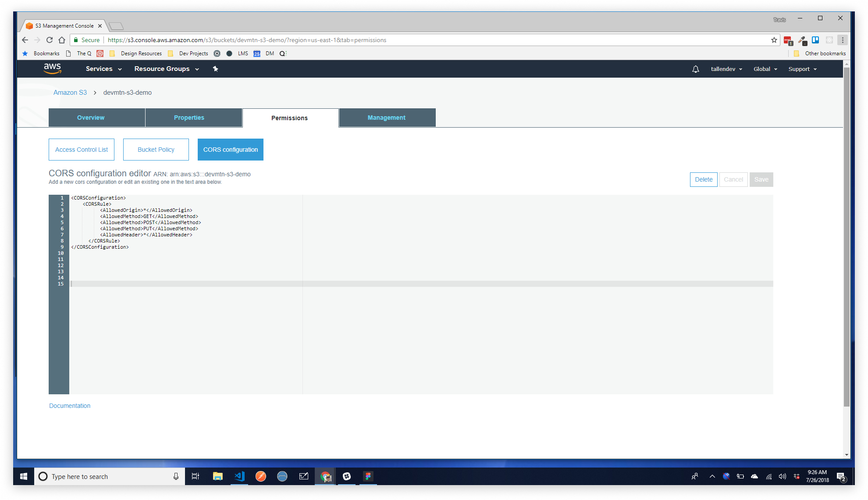Screen dimensions: 868x500
Task: Click the AWS logo home icon
Action: click(52, 68)
